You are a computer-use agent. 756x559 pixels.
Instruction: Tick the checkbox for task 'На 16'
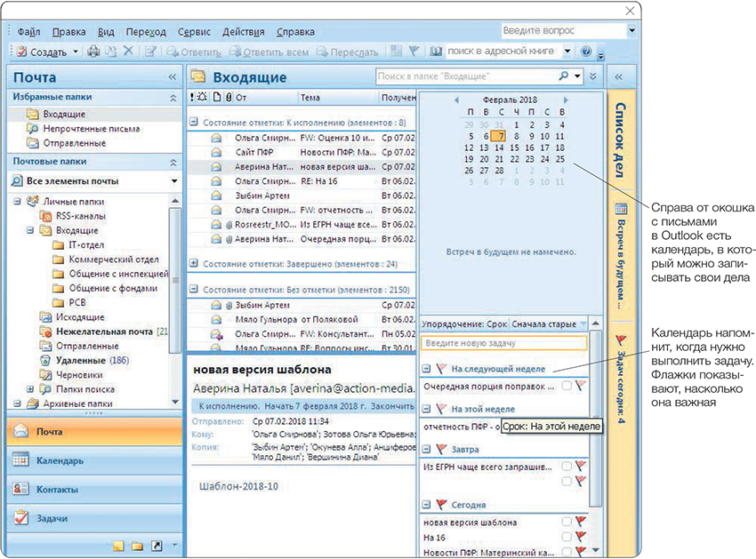(x=567, y=538)
